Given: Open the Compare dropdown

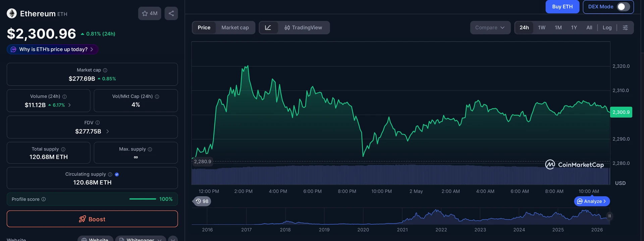Looking at the screenshot, I should pyautogui.click(x=490, y=27).
